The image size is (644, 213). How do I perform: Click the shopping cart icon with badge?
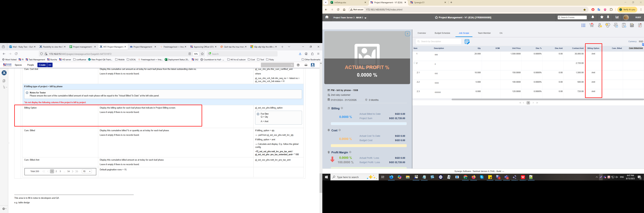tap(591, 25)
